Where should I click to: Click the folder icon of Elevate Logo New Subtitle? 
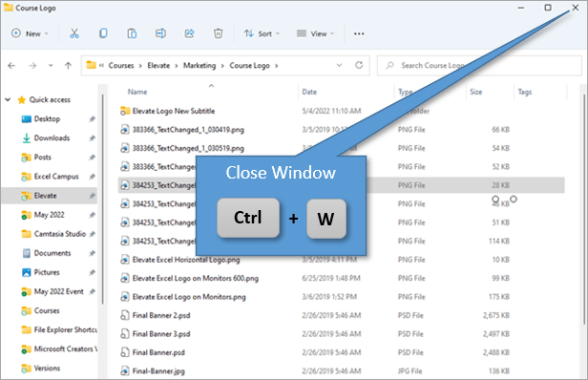click(124, 111)
